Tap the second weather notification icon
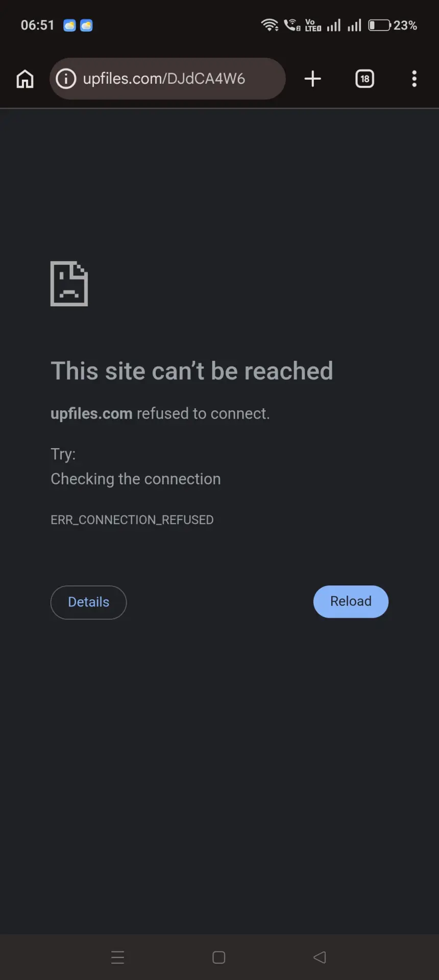439x980 pixels. [x=86, y=25]
